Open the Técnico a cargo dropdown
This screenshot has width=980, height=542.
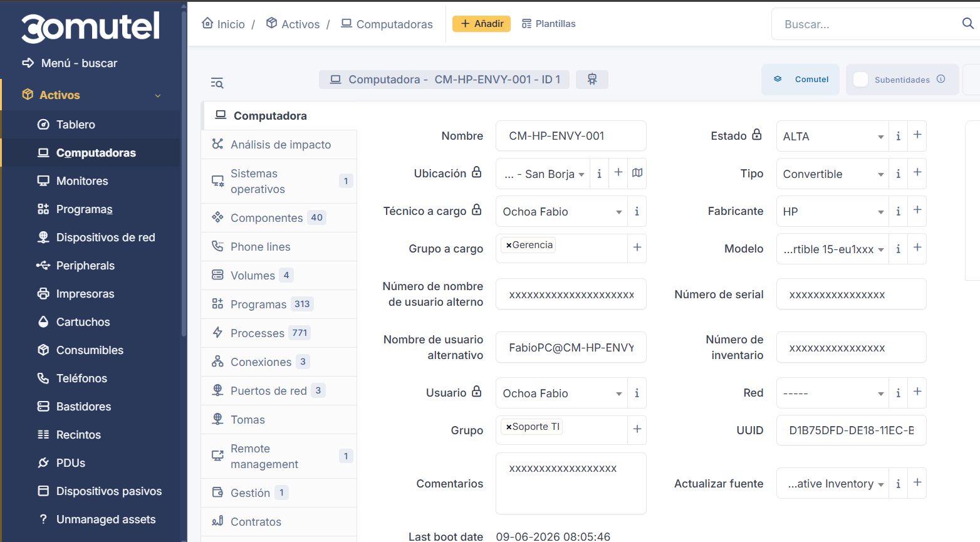click(561, 211)
